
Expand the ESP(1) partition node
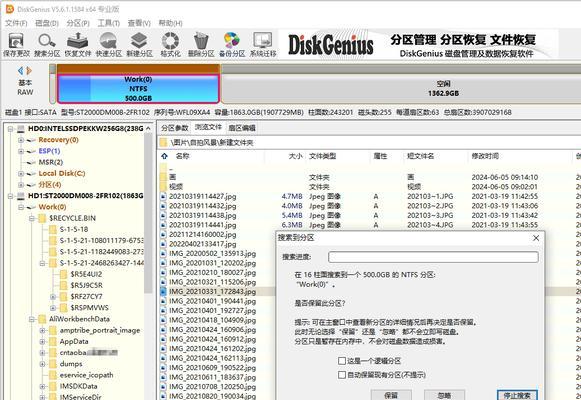point(21,151)
